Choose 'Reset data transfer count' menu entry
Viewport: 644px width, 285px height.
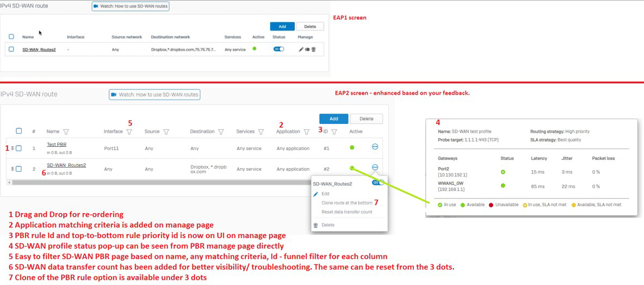point(347,212)
